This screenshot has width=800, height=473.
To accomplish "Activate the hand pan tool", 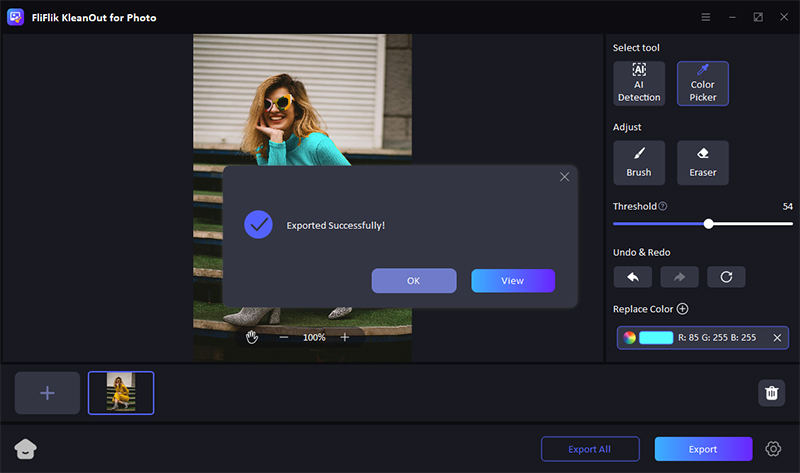I will pos(252,337).
